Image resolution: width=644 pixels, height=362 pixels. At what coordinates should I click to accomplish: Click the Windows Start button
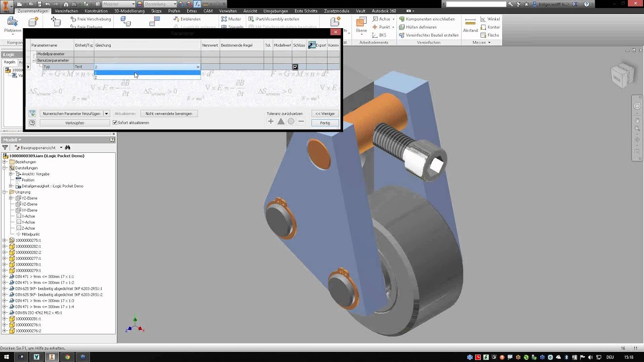6,357
